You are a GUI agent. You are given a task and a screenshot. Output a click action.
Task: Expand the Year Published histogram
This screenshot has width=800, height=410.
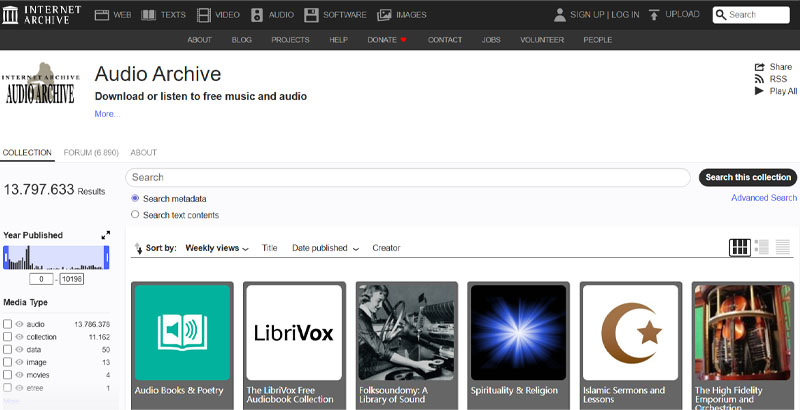(106, 235)
